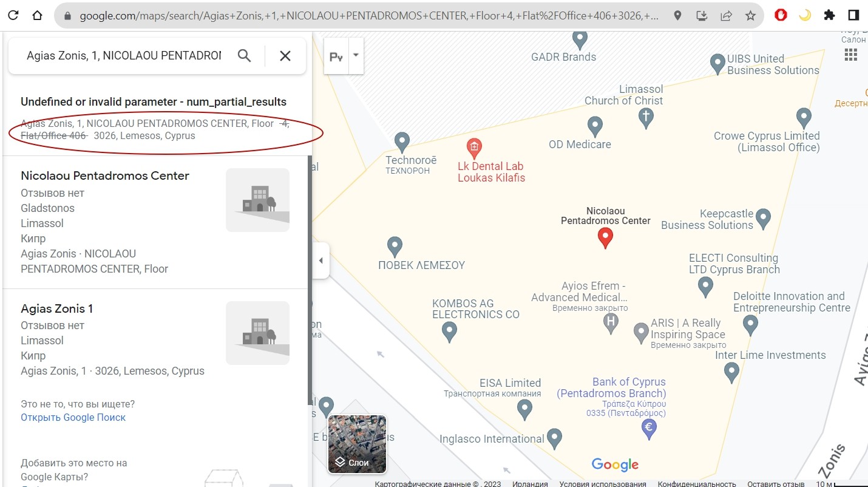Reload the page with browser refresh icon

[x=13, y=15]
